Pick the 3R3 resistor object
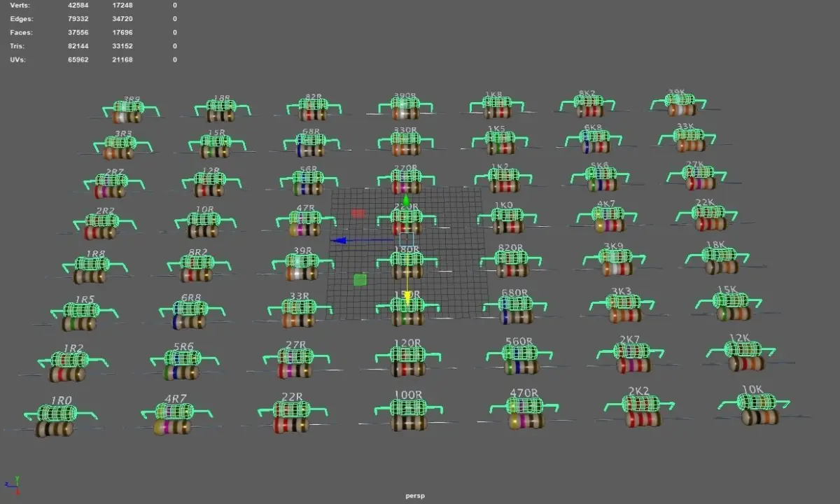840x504 pixels. click(x=122, y=149)
